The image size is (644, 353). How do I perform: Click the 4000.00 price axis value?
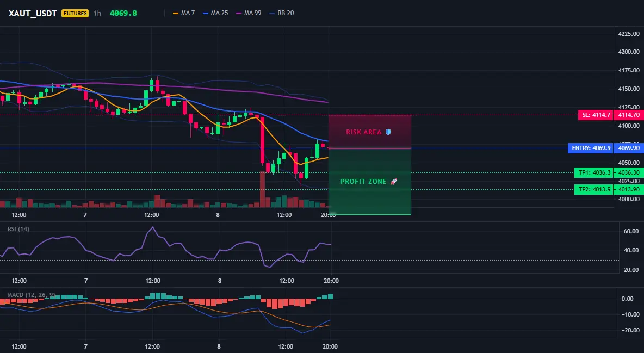click(629, 199)
